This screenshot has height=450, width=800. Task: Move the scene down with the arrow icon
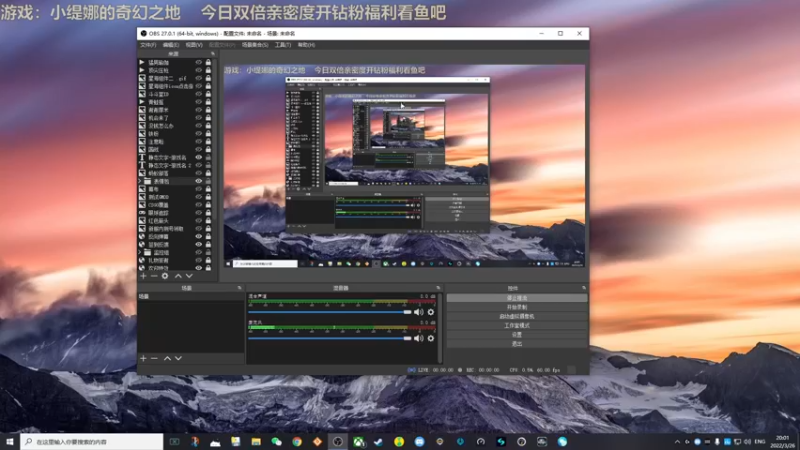pos(178,358)
